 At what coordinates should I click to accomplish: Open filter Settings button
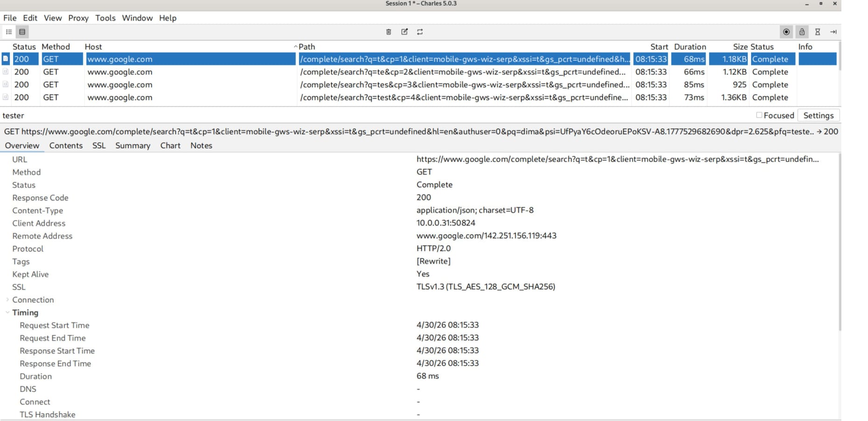point(818,115)
